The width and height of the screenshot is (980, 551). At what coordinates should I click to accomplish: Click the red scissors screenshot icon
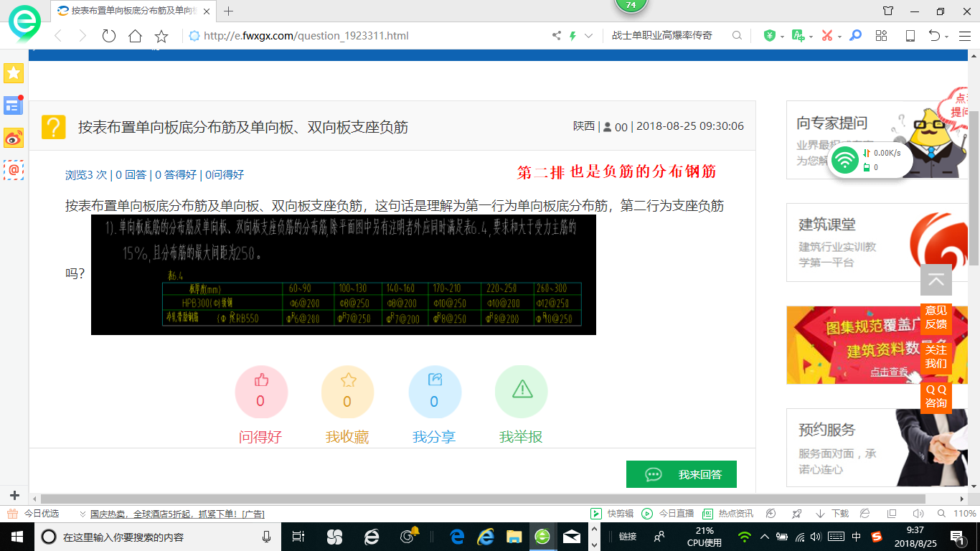(827, 35)
